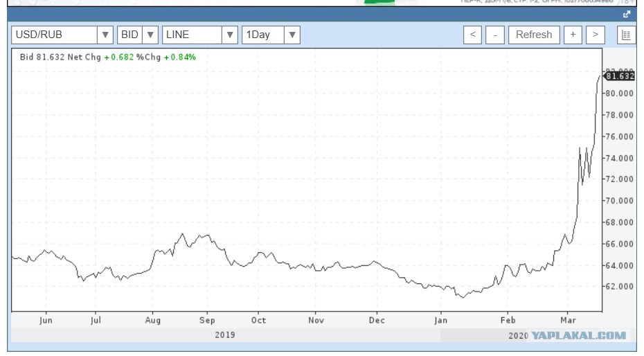Click the Jul month axis label
This screenshot has width=644, height=356.
pos(96,320)
